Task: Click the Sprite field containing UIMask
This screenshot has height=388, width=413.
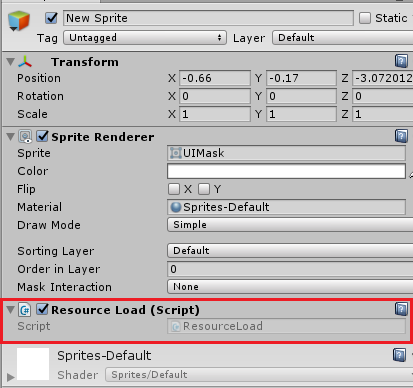Action: click(x=286, y=153)
